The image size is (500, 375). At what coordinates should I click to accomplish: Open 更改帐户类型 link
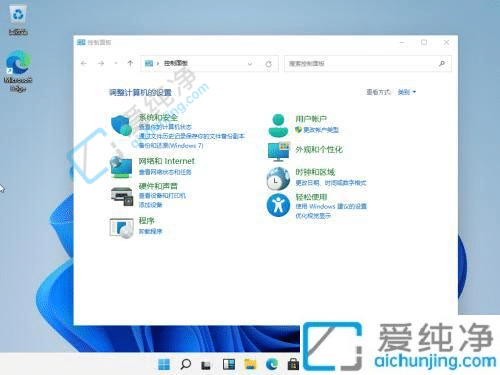(x=321, y=130)
